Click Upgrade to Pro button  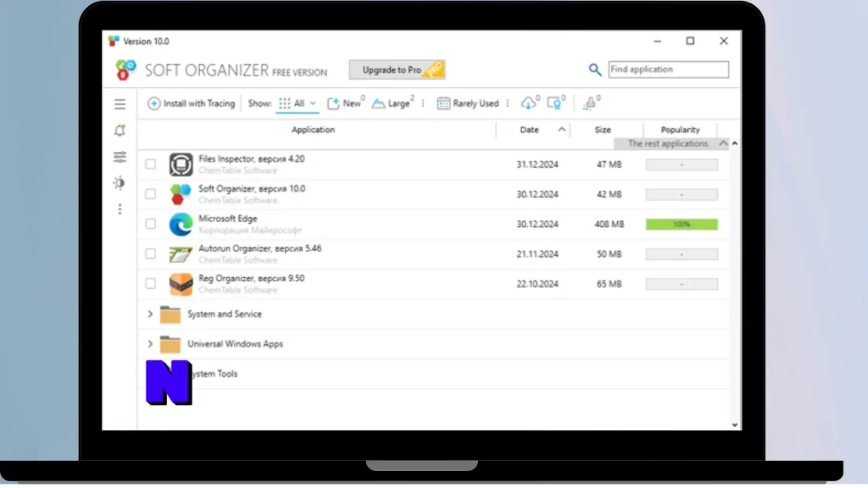pos(397,69)
